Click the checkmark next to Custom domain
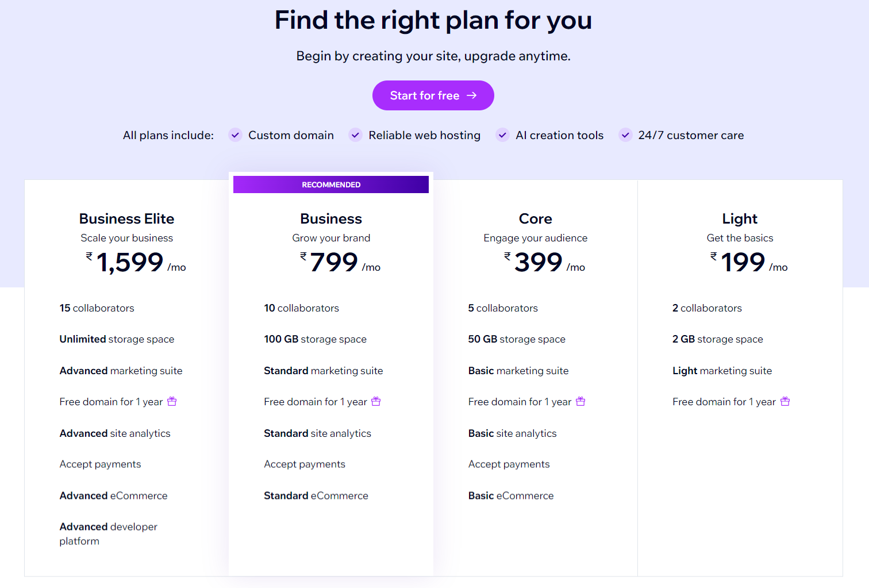 pos(235,135)
